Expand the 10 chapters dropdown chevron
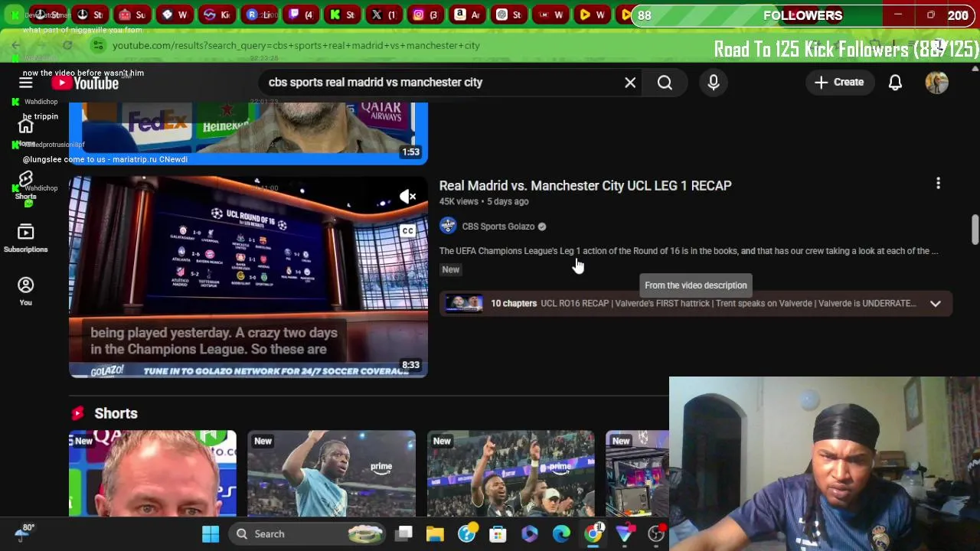 935,304
